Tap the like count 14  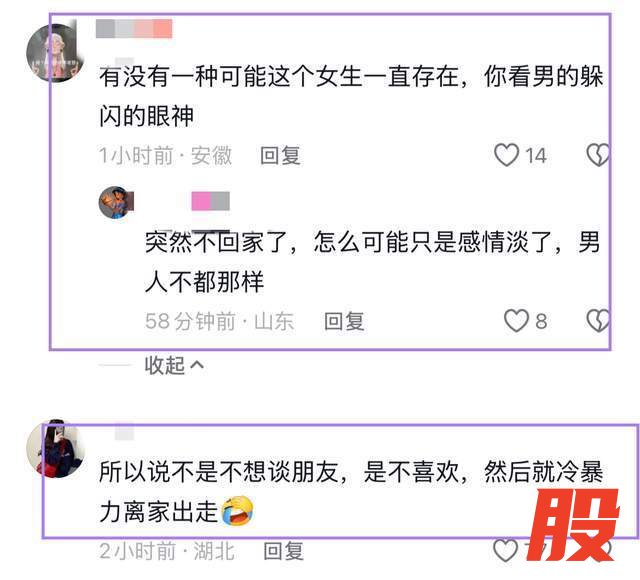[x=536, y=156]
